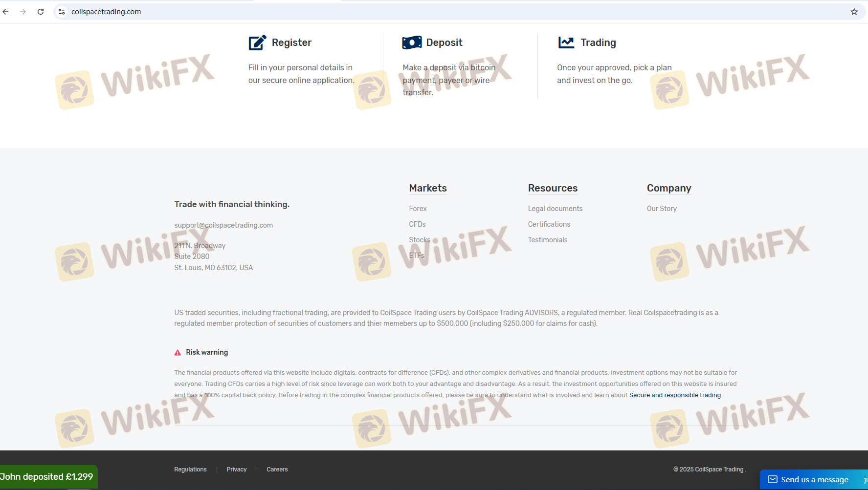Click the browser forward arrow

(23, 12)
